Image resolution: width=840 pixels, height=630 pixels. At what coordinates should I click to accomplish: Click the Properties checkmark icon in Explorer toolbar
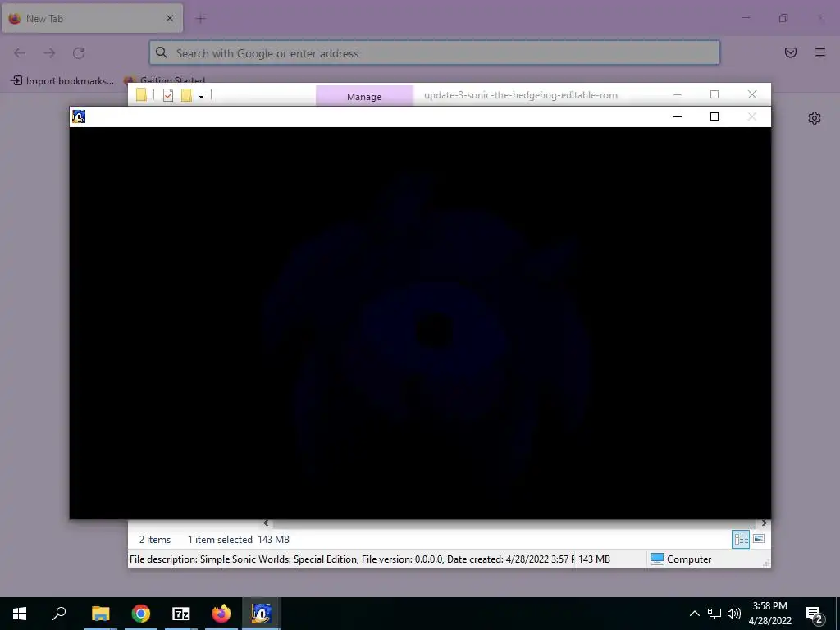click(168, 95)
